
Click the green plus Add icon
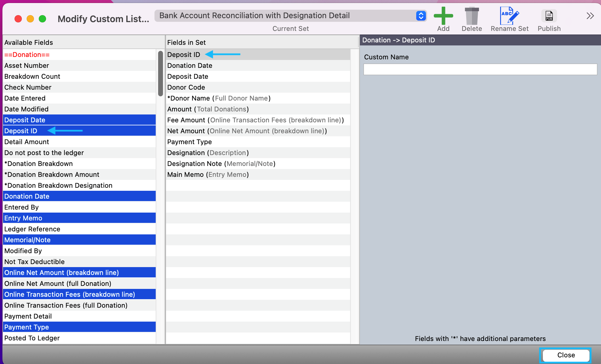(x=443, y=16)
